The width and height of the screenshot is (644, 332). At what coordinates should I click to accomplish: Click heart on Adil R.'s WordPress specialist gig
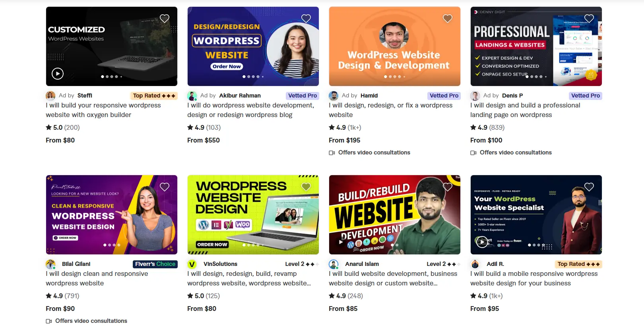589,187
